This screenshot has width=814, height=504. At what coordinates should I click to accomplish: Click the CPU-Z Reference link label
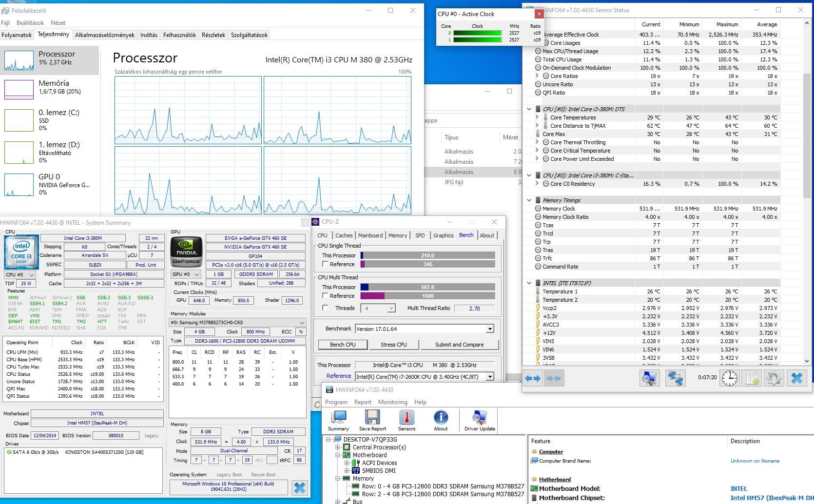coord(339,376)
